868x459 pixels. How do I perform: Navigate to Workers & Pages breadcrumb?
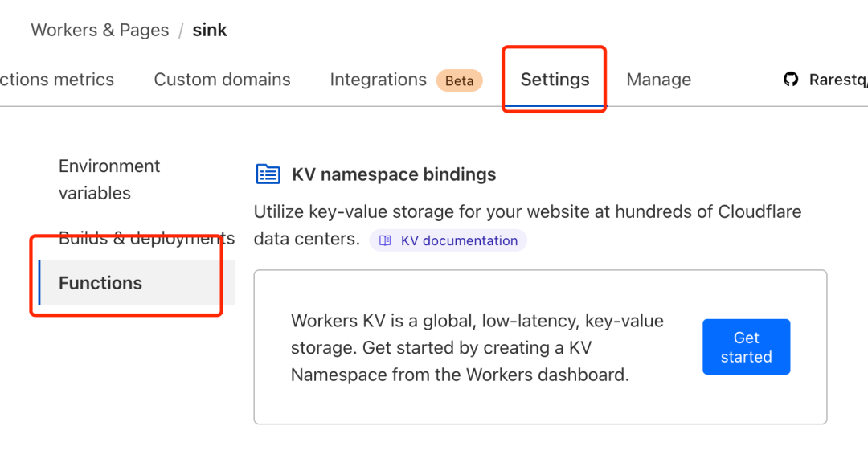pos(100,30)
